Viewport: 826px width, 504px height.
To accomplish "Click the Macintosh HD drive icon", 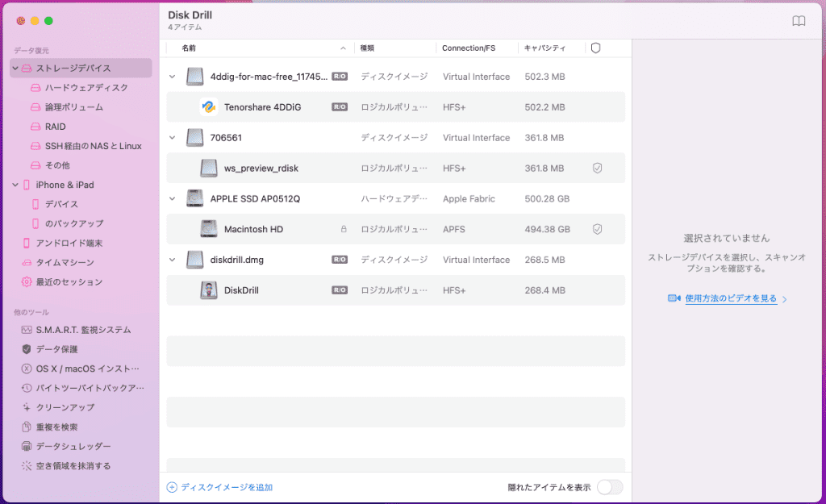I will (209, 229).
